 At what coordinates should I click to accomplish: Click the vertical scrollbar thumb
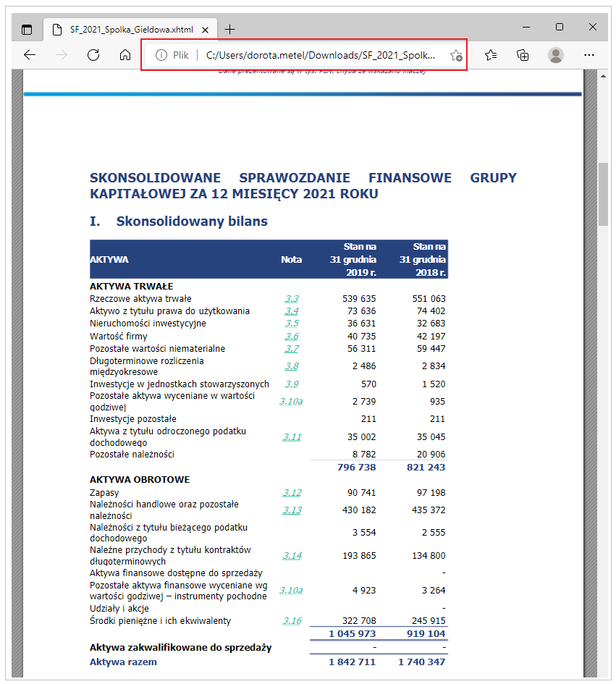pyautogui.click(x=603, y=194)
